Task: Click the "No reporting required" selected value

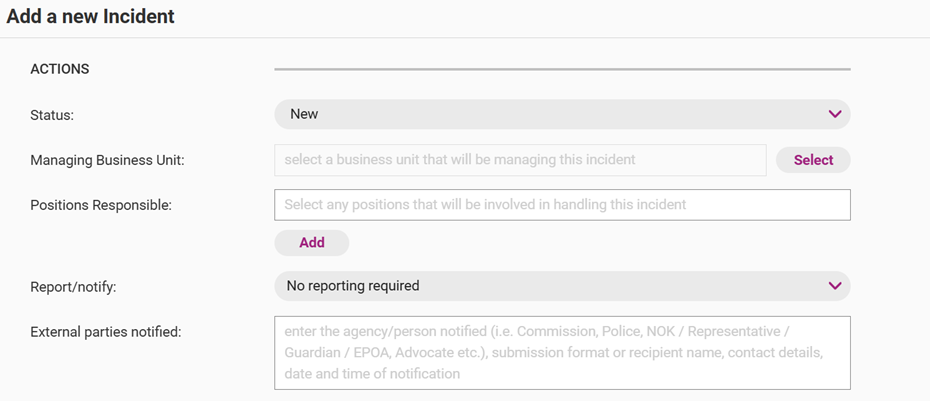Action: pyautogui.click(x=352, y=286)
